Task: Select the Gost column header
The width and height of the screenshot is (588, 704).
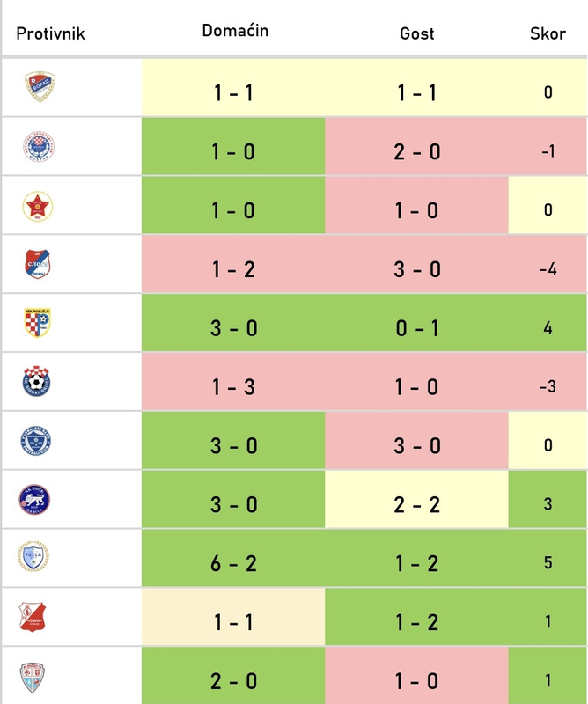Action: pos(417,33)
